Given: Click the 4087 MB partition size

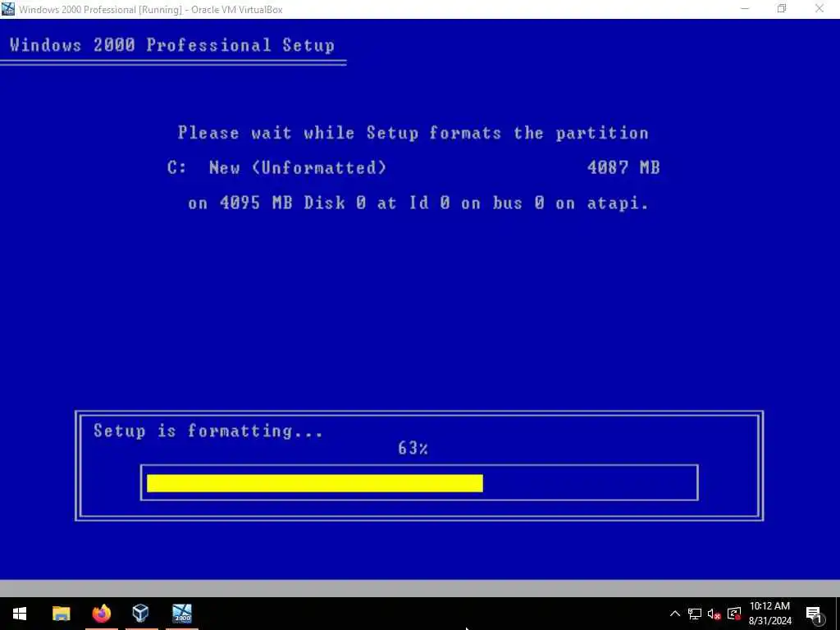Looking at the screenshot, I should click(623, 167).
